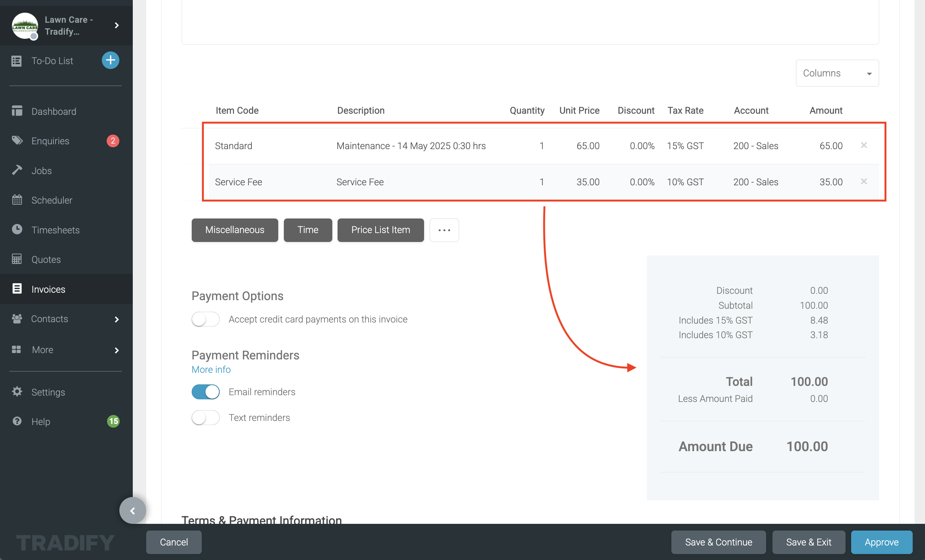Click the Jobs hammer icon
The image size is (925, 560).
[x=17, y=170]
